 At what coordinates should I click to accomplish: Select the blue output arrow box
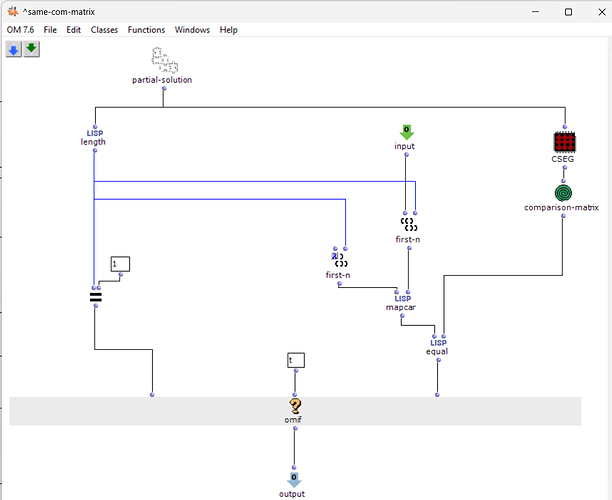(x=294, y=480)
